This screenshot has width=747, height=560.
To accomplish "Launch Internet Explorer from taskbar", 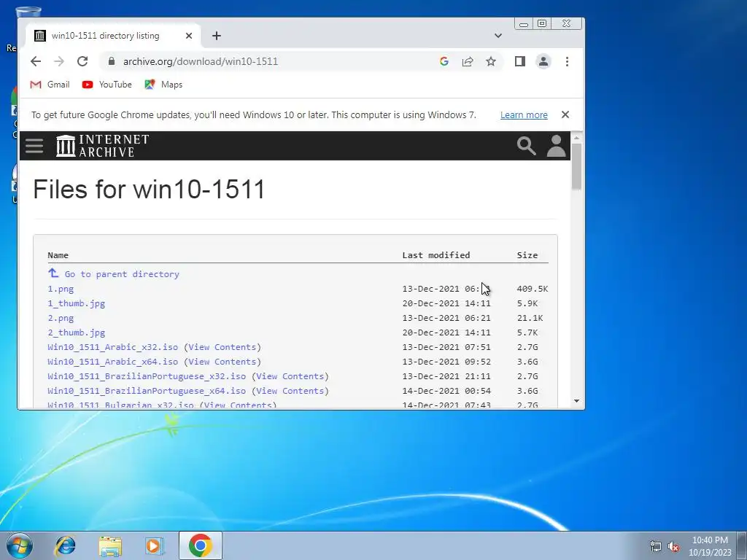I will pyautogui.click(x=65, y=545).
